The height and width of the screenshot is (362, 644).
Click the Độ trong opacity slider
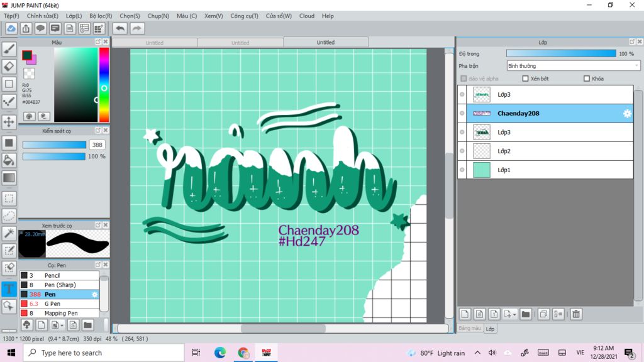561,54
